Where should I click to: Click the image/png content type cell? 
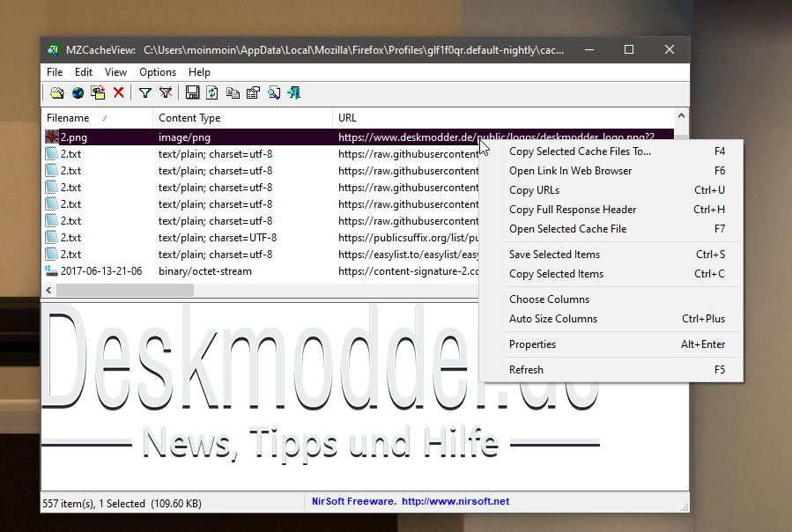(184, 137)
